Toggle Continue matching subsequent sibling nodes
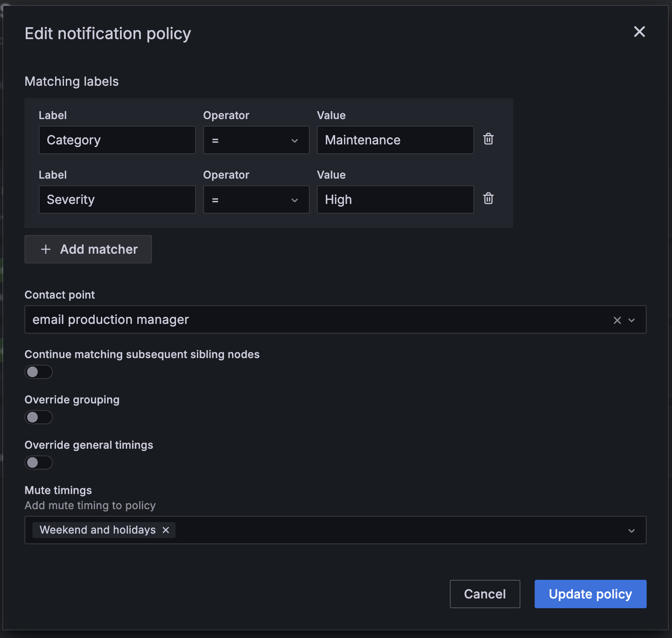This screenshot has width=672, height=638. coord(39,372)
